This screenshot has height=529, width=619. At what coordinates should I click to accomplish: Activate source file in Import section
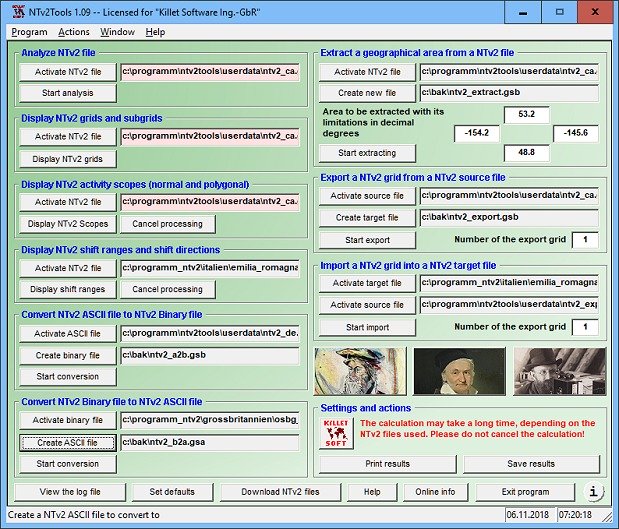pyautogui.click(x=368, y=305)
